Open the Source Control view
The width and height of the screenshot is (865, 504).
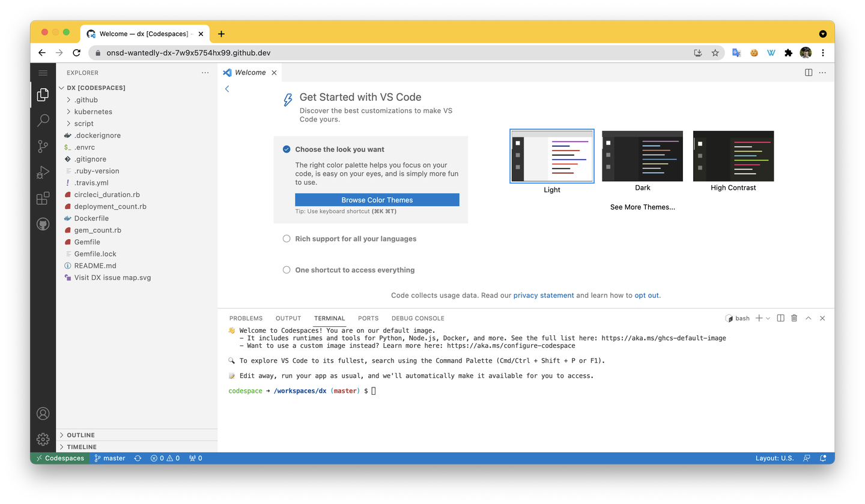coord(43,147)
